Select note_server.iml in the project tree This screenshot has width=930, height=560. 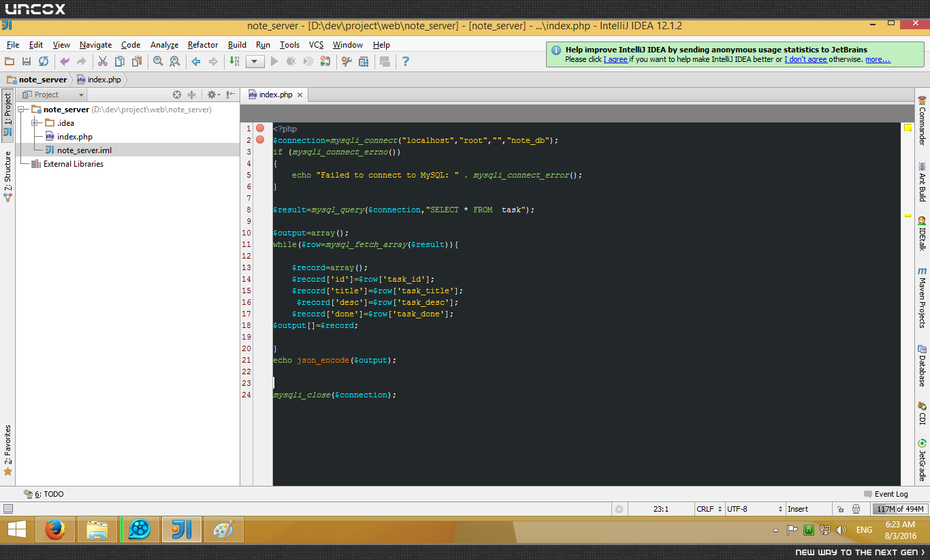[84, 150]
